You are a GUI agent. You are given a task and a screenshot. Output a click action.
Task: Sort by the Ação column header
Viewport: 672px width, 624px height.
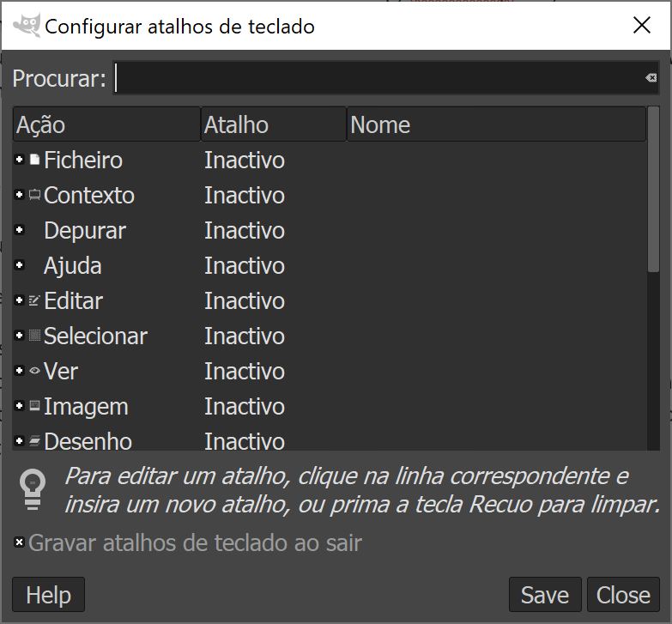[x=106, y=124]
